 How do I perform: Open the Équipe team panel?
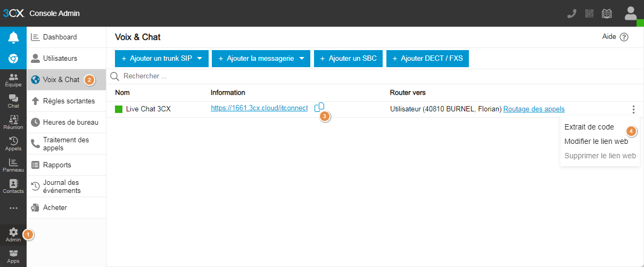[x=13, y=80]
